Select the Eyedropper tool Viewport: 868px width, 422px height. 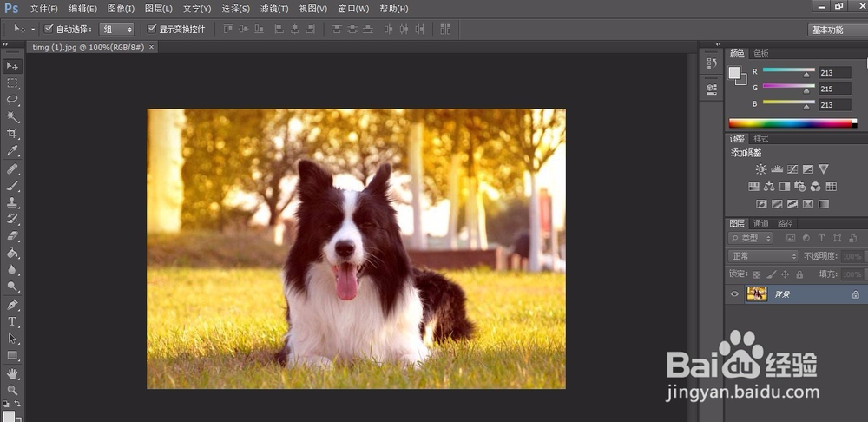12,150
